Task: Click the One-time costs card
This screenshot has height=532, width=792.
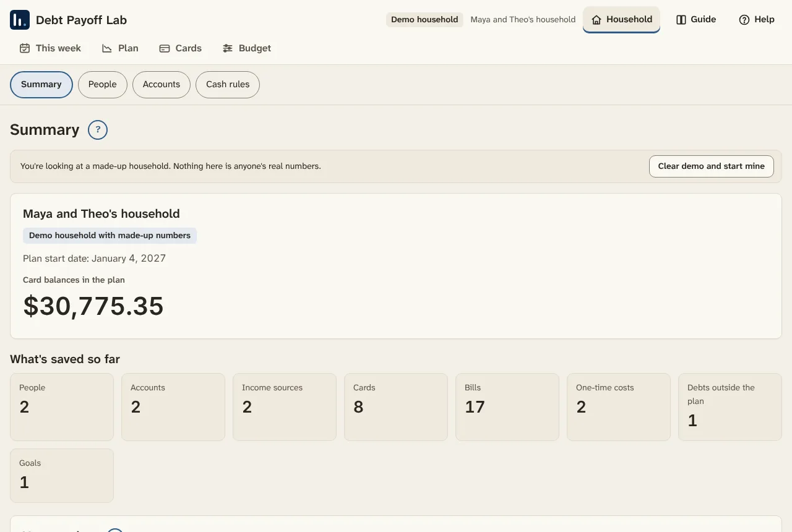Action: [x=619, y=407]
